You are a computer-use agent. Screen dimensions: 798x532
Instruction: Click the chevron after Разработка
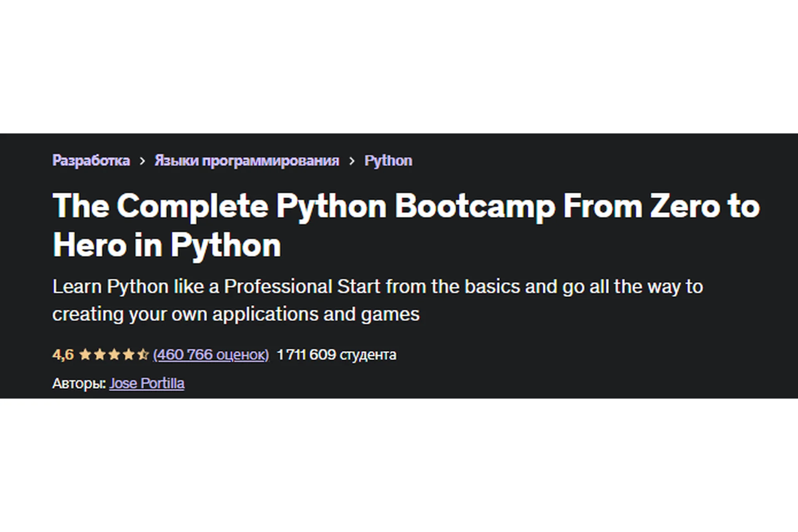141,160
